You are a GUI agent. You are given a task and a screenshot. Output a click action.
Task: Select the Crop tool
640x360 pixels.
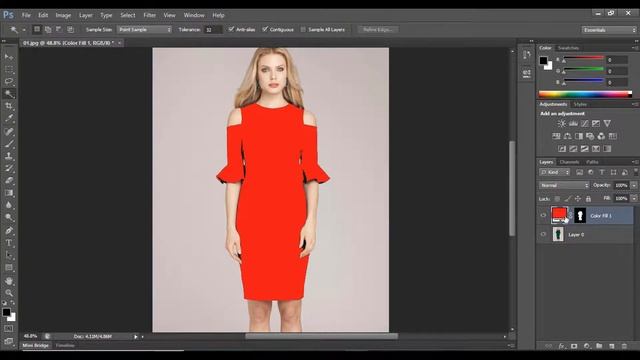9,106
